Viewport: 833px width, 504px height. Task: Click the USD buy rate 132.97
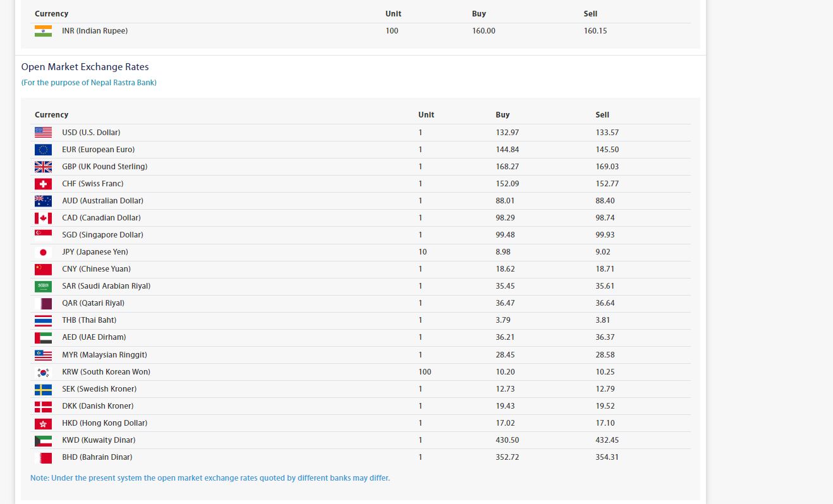point(508,133)
